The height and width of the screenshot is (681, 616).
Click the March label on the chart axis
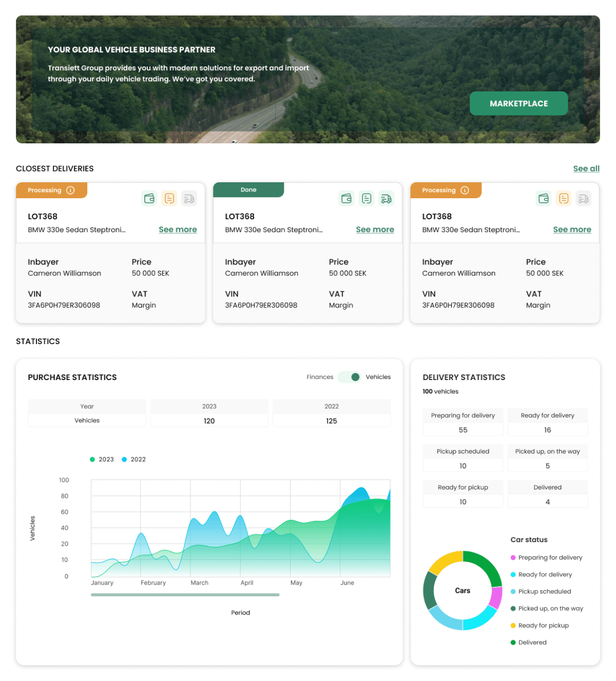click(x=200, y=582)
